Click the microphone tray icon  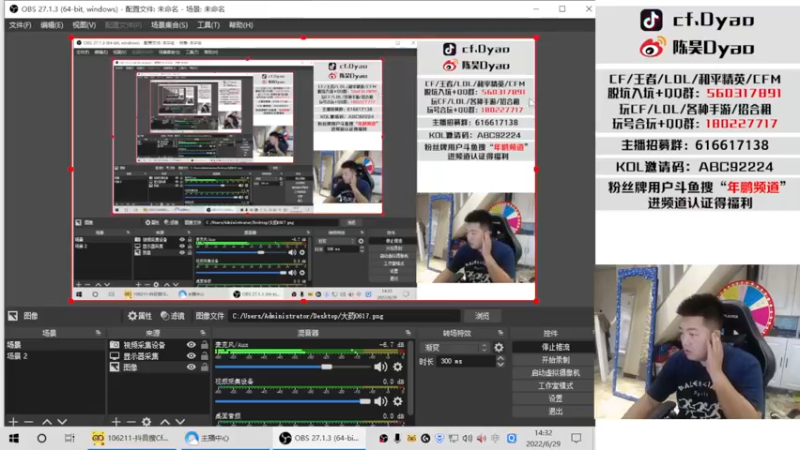click(397, 438)
